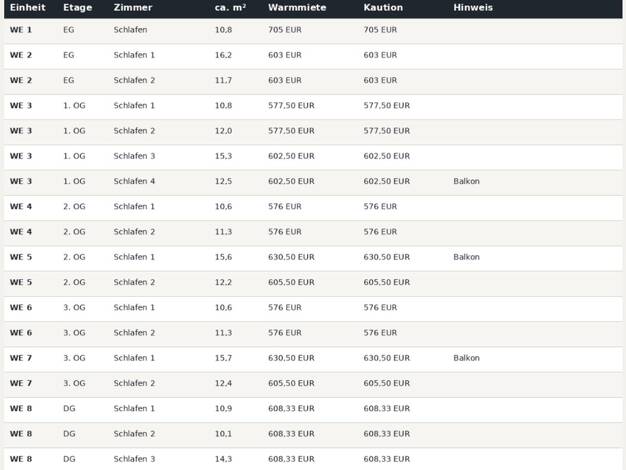
Task: Click Warmmiete '605,50 EUR' in WE 7 row
Action: tap(291, 383)
